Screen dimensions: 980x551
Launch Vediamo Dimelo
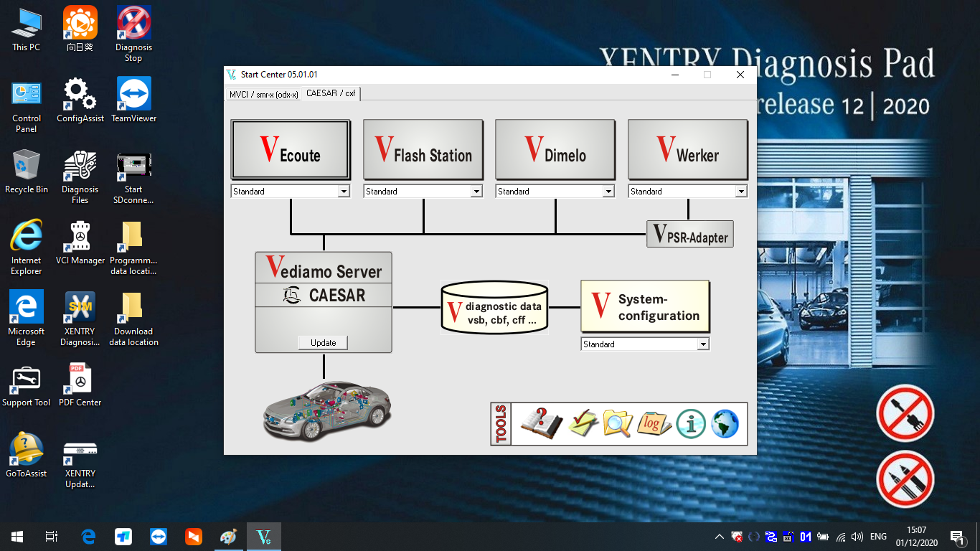click(x=555, y=149)
